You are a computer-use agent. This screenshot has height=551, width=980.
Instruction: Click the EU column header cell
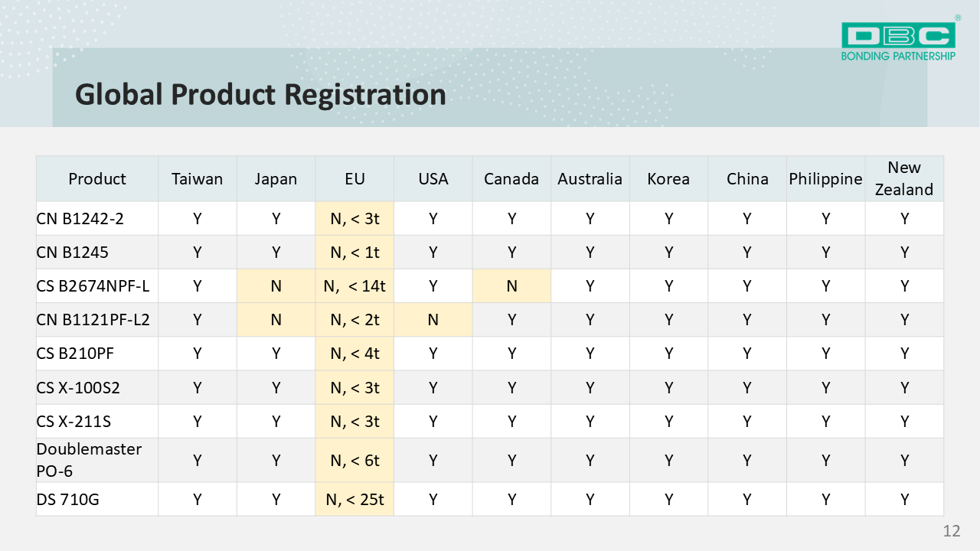click(354, 179)
